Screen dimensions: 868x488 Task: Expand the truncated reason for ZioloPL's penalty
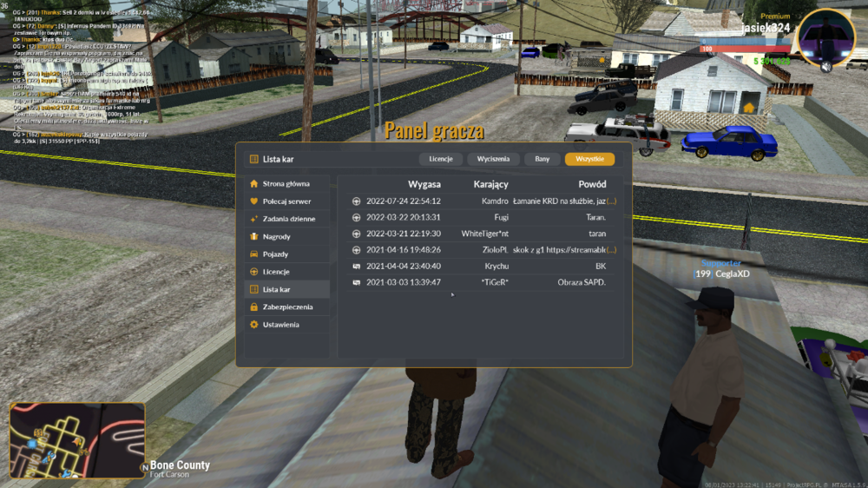(x=611, y=250)
